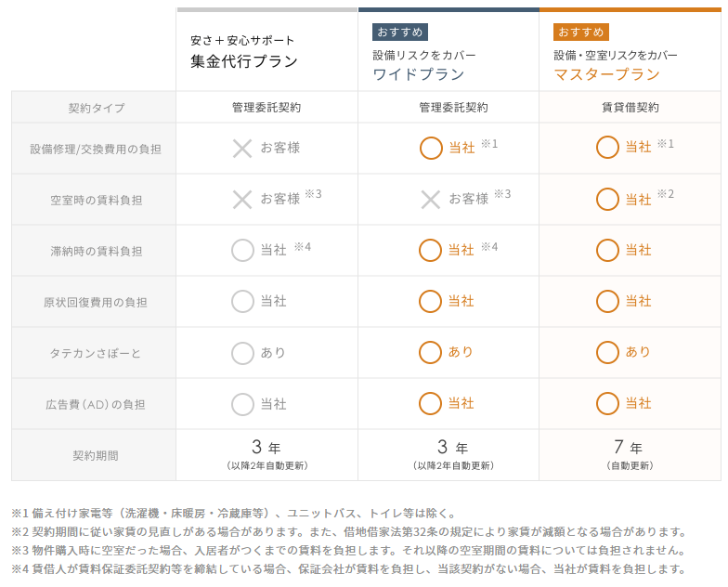This screenshot has width=728, height=587.
Task: Select the マスタープラン heading
Action: tap(607, 74)
